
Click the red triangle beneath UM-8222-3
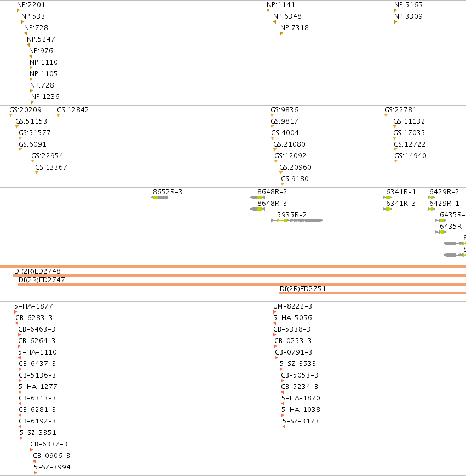coord(275,312)
